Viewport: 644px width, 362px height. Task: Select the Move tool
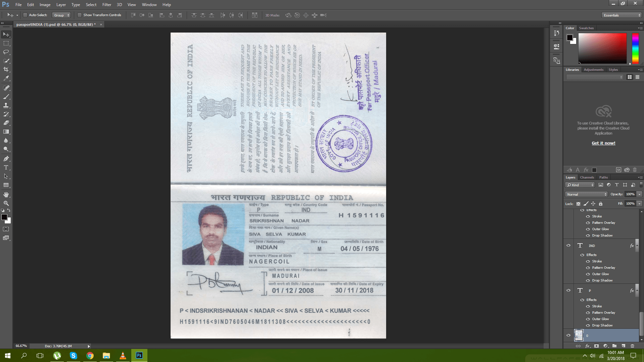6,34
